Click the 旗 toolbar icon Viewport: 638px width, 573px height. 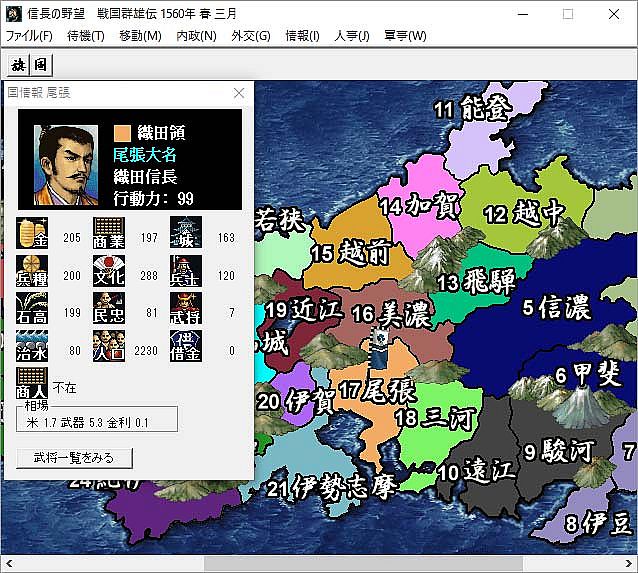pos(18,65)
